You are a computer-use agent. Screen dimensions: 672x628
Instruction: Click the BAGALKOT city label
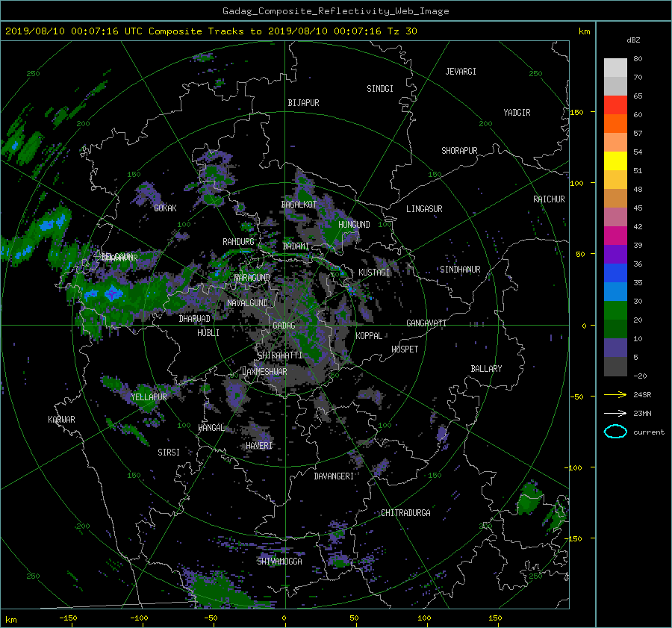(x=299, y=205)
